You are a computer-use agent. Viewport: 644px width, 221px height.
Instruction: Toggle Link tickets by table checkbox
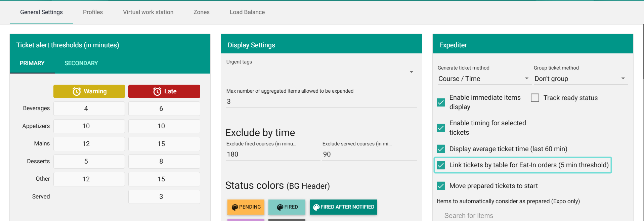point(441,165)
